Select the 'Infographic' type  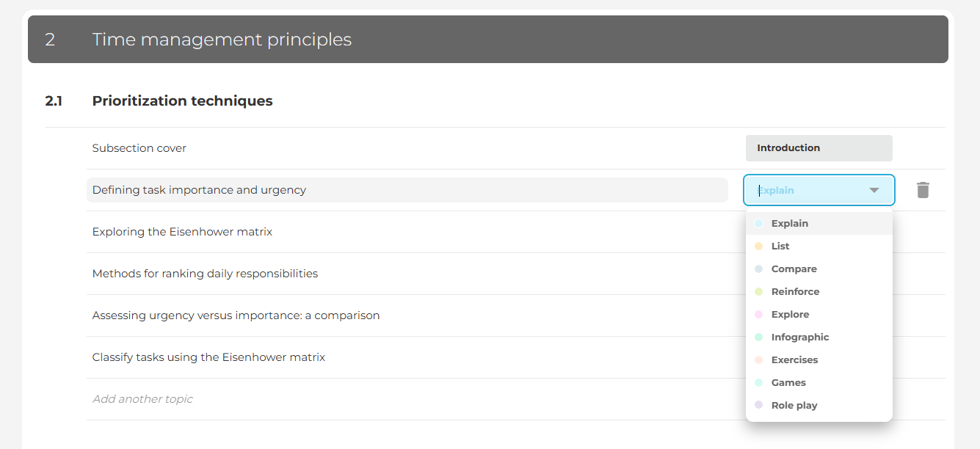(x=799, y=337)
